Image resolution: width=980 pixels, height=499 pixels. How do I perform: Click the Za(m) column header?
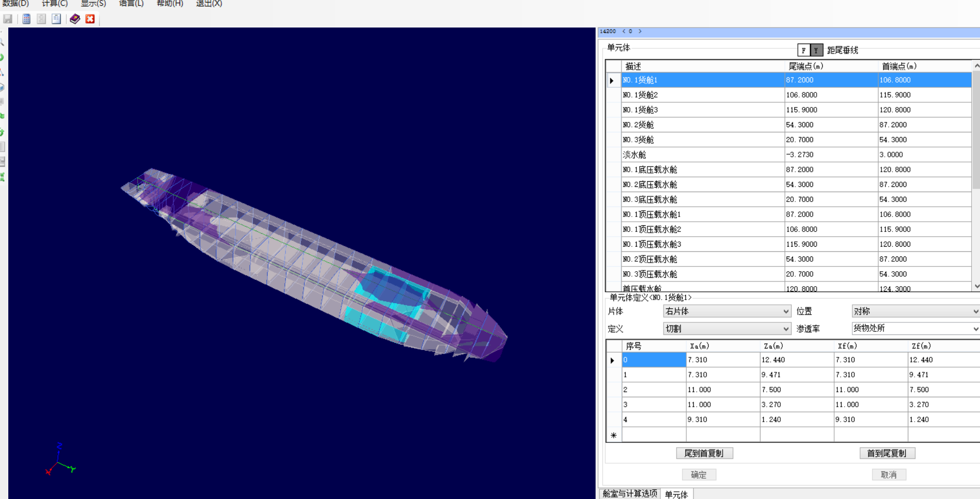[797, 346]
